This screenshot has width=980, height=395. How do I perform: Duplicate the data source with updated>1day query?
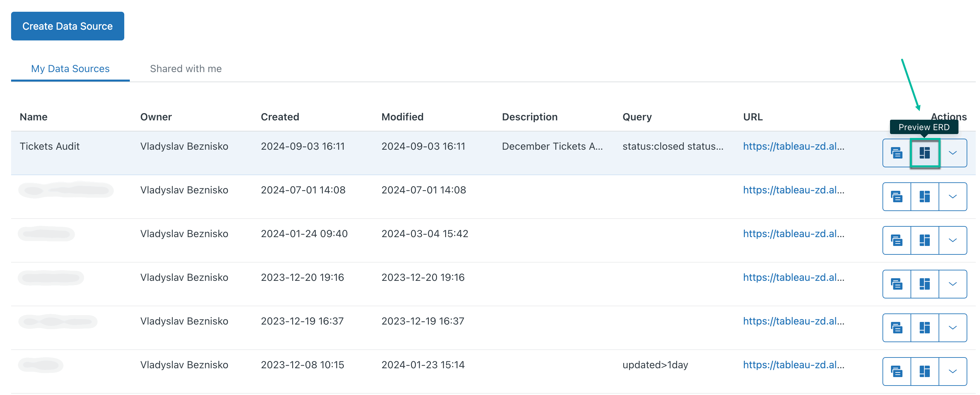pos(897,371)
